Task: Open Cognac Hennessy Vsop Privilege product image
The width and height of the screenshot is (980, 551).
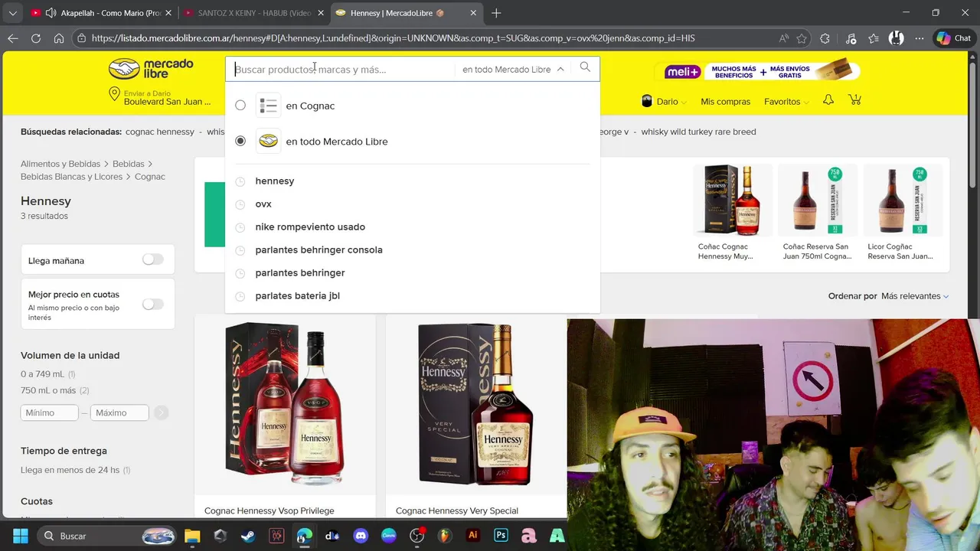Action: pyautogui.click(x=285, y=404)
